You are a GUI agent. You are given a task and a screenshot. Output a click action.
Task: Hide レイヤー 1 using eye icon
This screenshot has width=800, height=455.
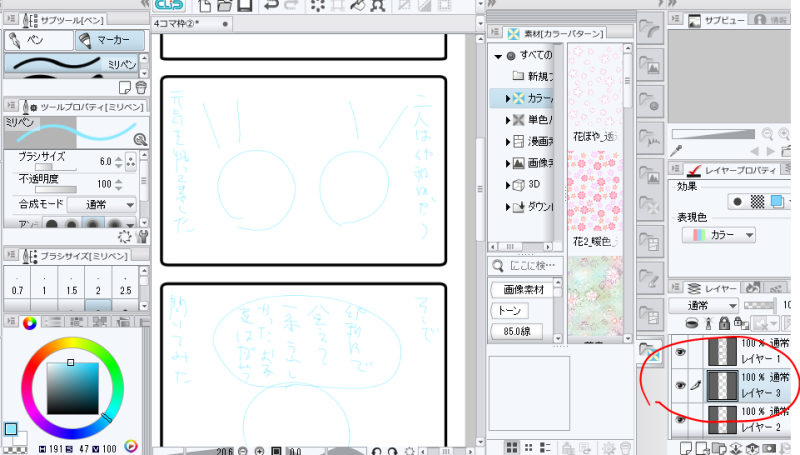coord(680,352)
